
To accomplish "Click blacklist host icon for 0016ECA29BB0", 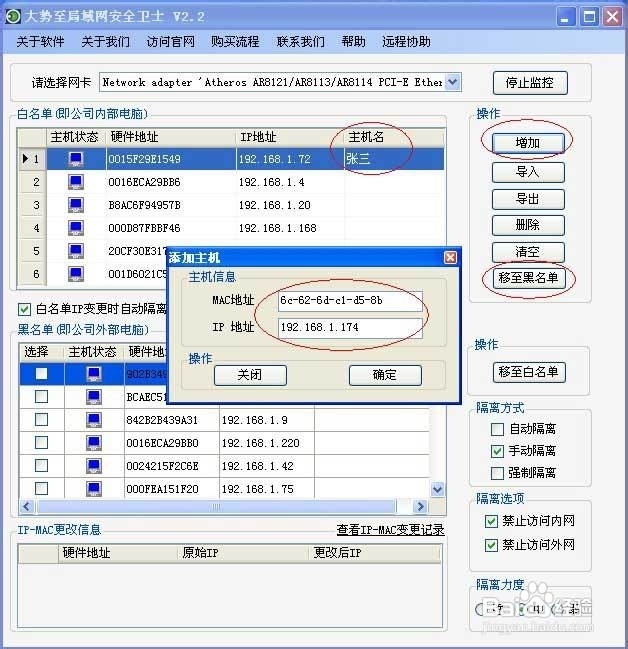I will (x=94, y=442).
